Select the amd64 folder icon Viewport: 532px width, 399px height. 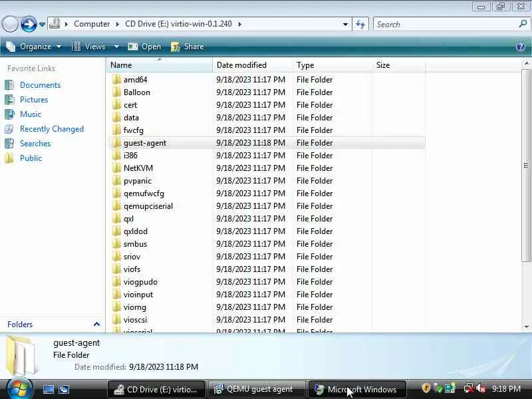point(117,79)
